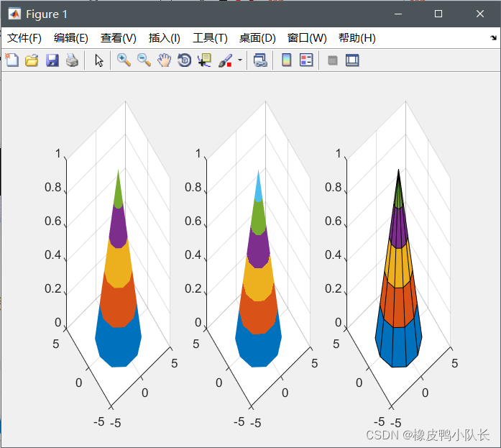Close the Figure 1 window
This screenshot has height=448, width=501.
tap(480, 14)
